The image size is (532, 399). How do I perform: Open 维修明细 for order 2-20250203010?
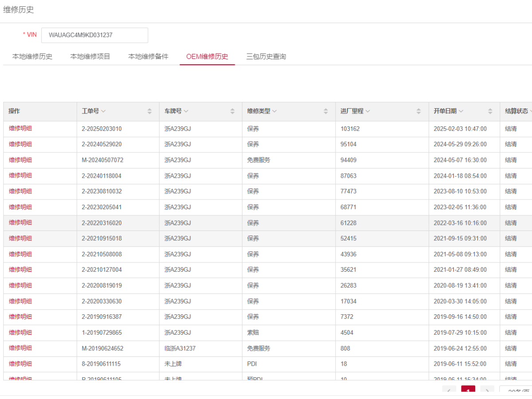20,129
